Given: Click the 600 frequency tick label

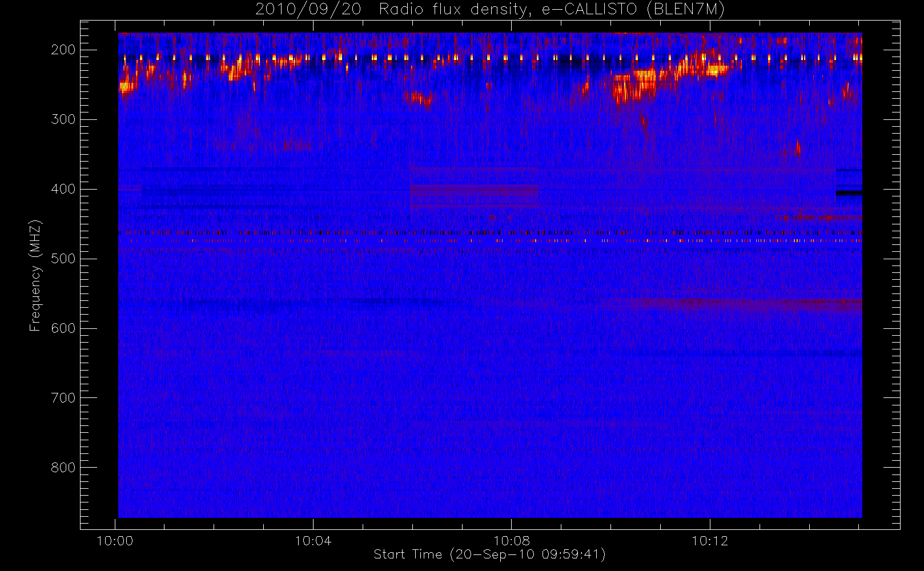Looking at the screenshot, I should coord(63,328).
